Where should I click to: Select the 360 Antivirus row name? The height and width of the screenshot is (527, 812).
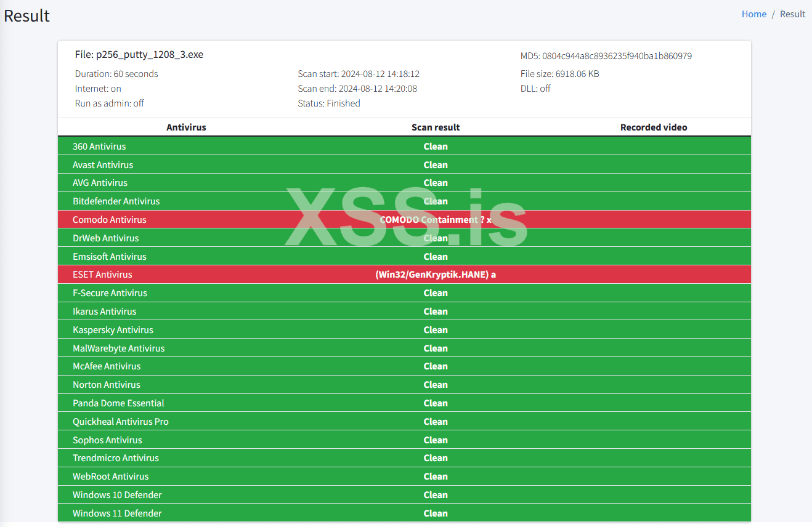coord(99,147)
